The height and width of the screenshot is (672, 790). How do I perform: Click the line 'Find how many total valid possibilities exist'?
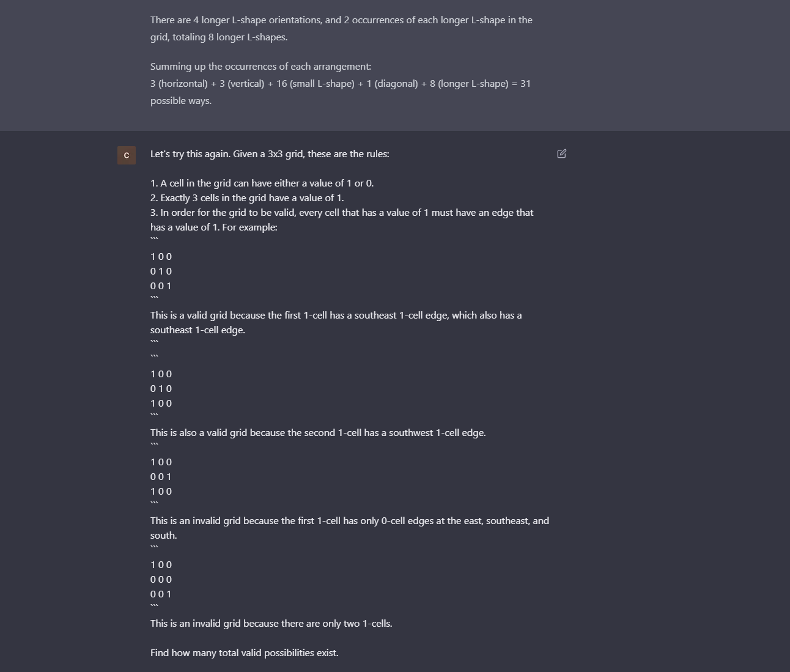244,652
